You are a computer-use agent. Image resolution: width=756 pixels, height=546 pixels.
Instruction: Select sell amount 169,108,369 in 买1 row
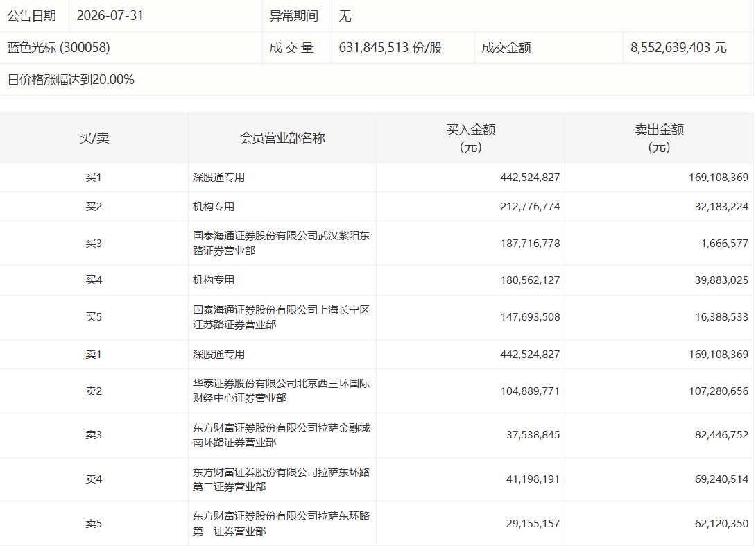tap(719, 178)
